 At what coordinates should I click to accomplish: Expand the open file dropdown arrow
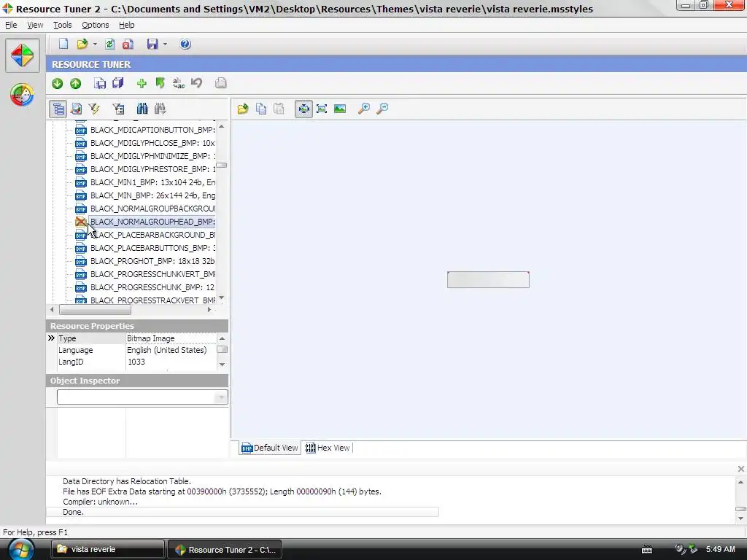tap(95, 44)
